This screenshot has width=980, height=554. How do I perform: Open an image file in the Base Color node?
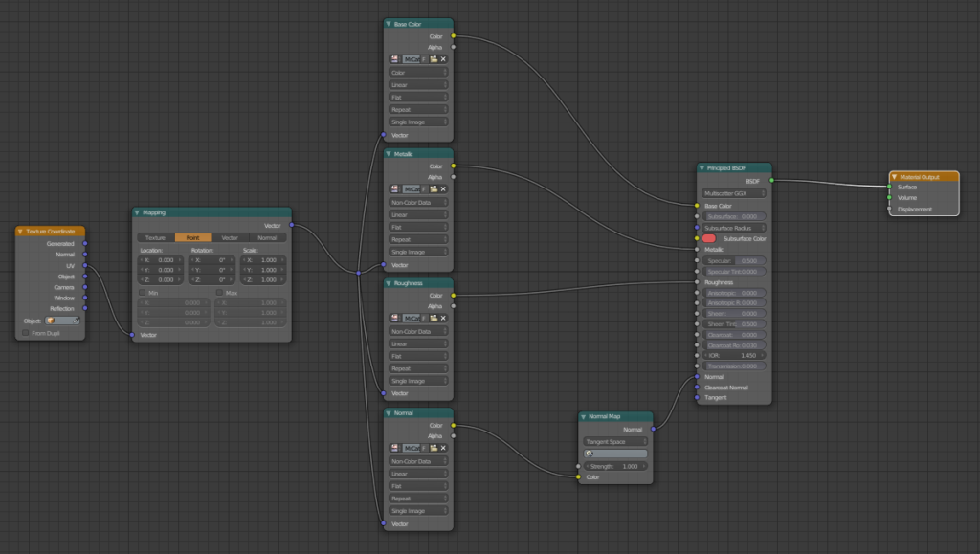434,59
